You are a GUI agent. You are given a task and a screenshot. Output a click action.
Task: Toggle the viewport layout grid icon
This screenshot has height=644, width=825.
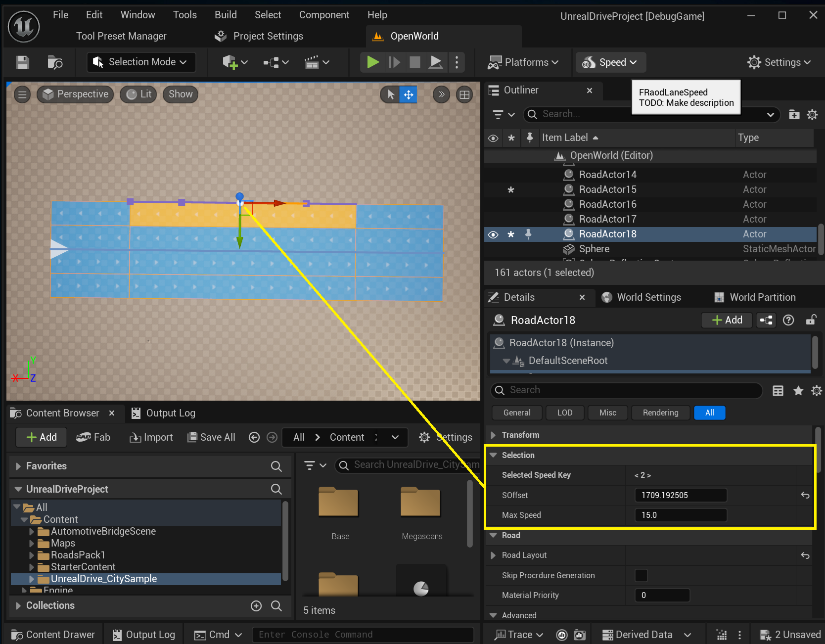(x=464, y=94)
